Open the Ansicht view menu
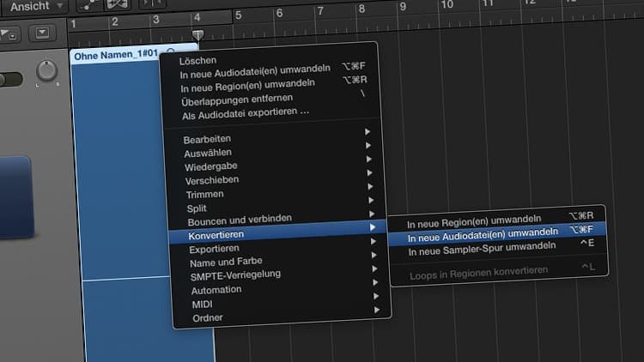 34,6
